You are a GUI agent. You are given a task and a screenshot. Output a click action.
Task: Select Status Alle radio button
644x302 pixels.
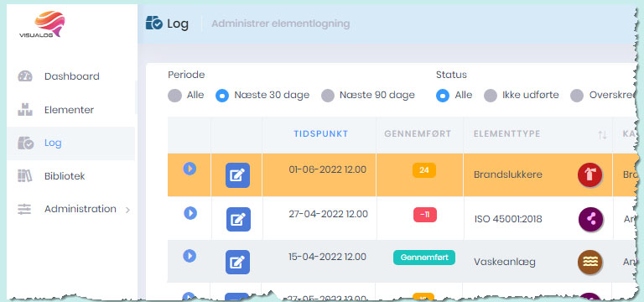443,96
